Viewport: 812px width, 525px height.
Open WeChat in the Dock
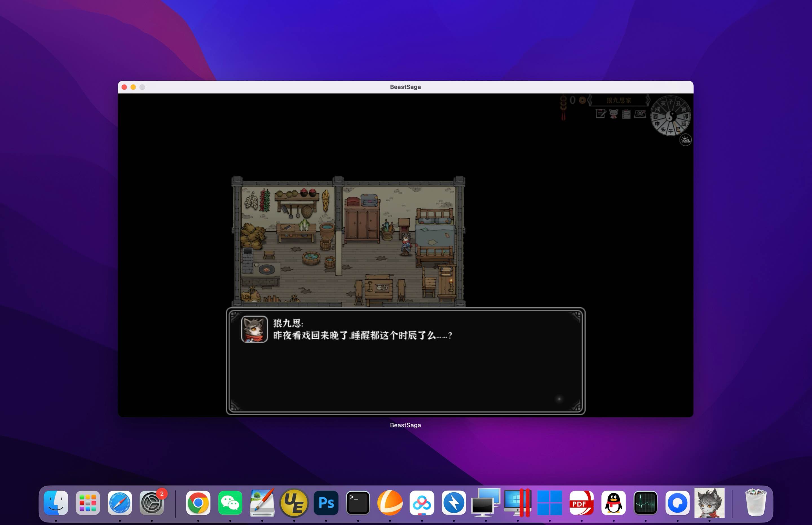(230, 503)
